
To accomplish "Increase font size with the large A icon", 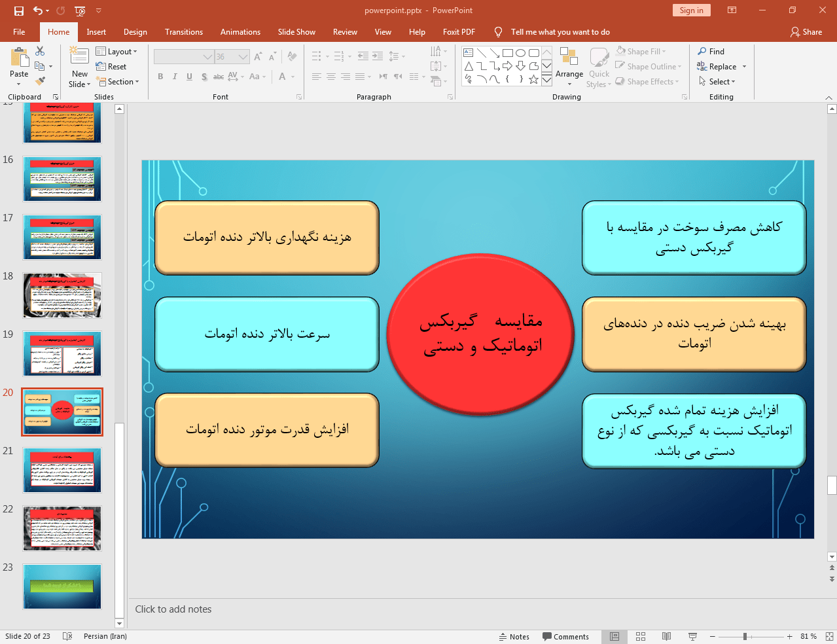I will click(x=258, y=57).
